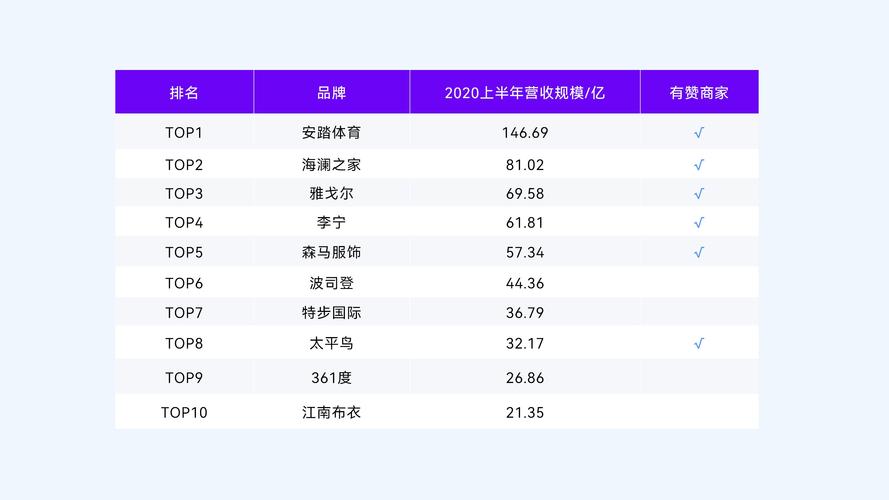Click revenue value 81.02
The height and width of the screenshot is (500, 889).
pos(524,165)
